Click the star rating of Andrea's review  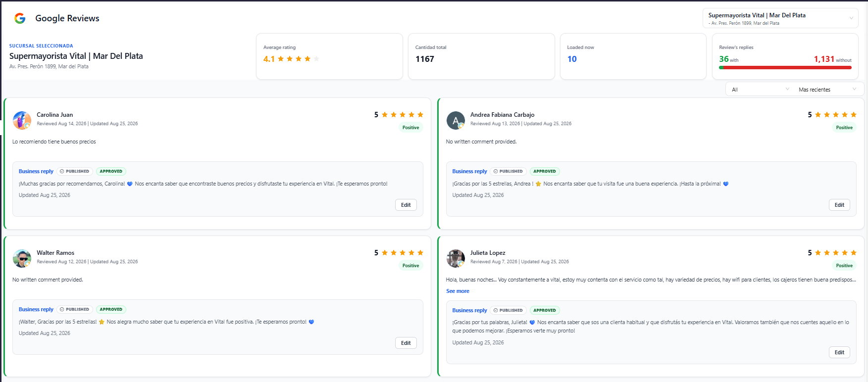point(835,115)
